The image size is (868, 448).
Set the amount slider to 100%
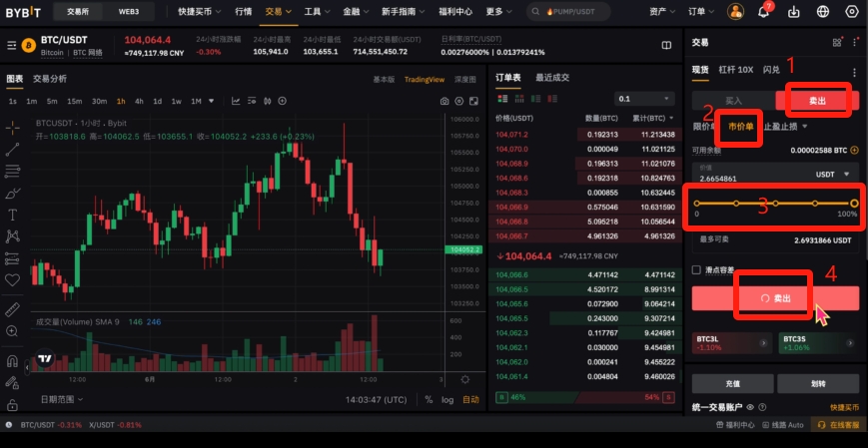854,204
